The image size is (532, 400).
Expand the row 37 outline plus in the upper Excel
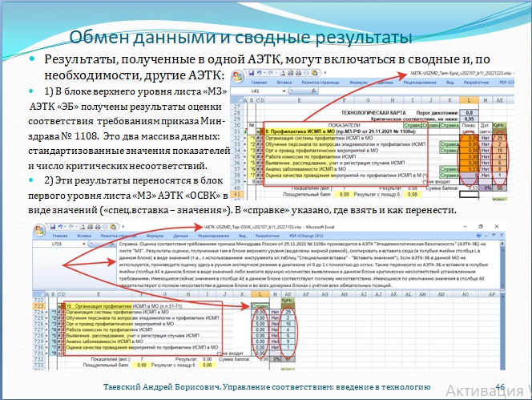pos(244,169)
